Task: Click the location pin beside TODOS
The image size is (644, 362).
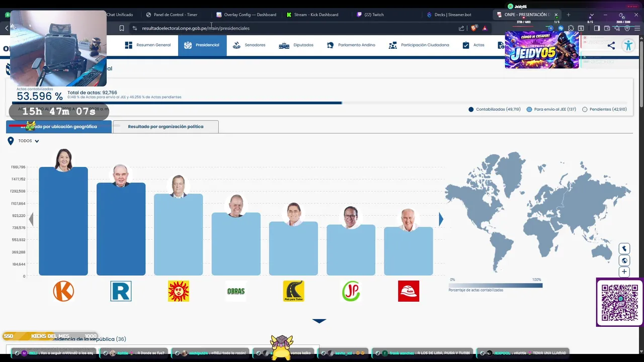Action: point(11,141)
